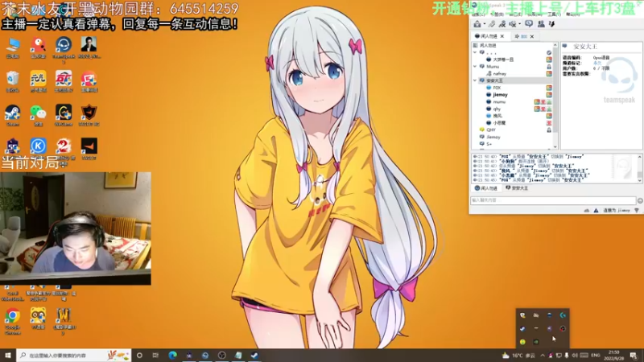644x362 pixels.
Task: Open the portrait photo file on desktop
Action: click(89, 47)
